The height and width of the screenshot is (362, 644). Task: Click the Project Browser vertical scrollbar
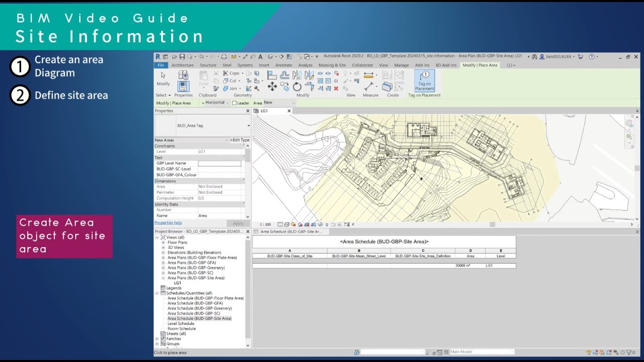coord(248,289)
